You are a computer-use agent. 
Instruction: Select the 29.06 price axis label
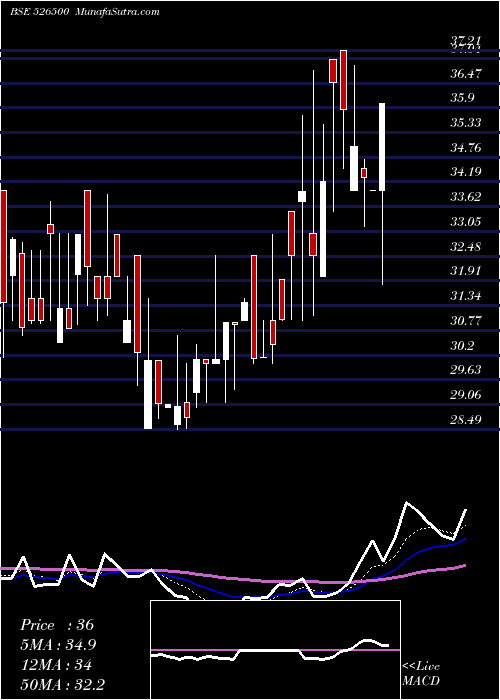(x=466, y=395)
